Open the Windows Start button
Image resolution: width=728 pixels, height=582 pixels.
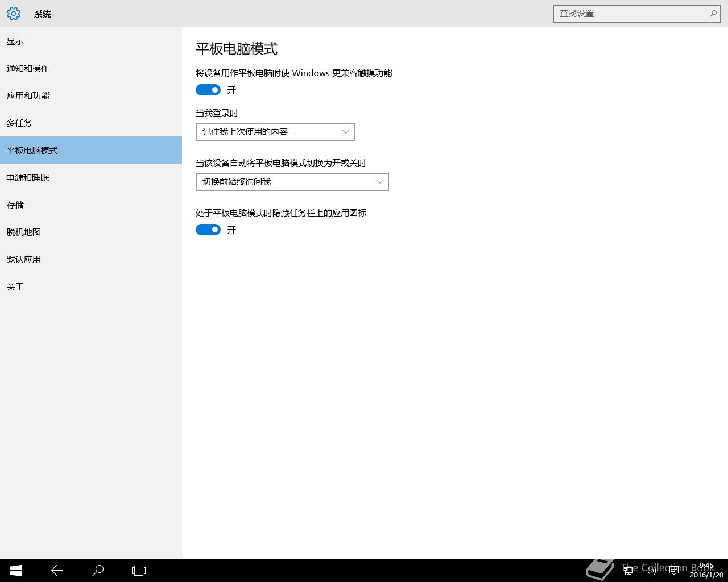[x=16, y=571]
